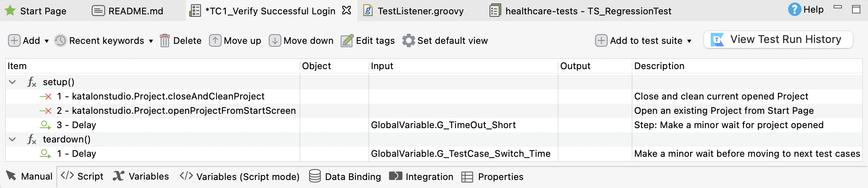The width and height of the screenshot is (868, 188).
Task: Collapse the teardown() tree node
Action: click(13, 140)
